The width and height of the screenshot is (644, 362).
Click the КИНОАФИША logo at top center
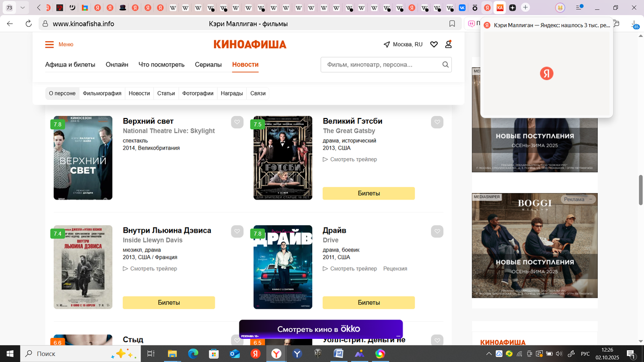pyautogui.click(x=250, y=45)
